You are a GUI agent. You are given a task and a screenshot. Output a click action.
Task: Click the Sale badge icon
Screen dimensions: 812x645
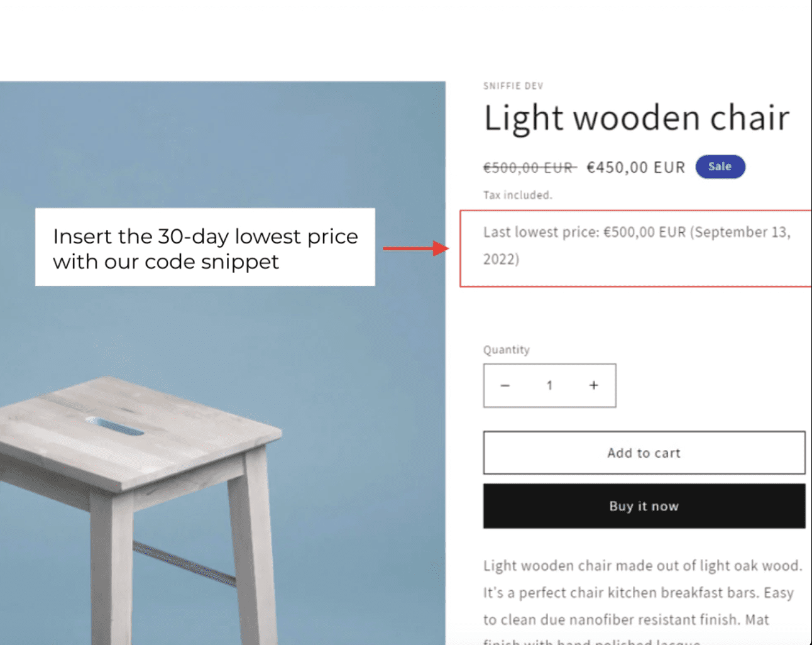(x=720, y=167)
